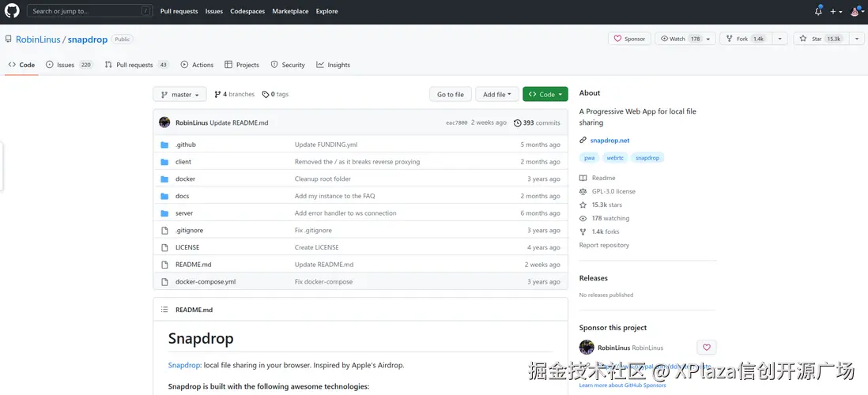This screenshot has height=395, width=868.
Task: Open the master branch selector
Action: click(180, 95)
